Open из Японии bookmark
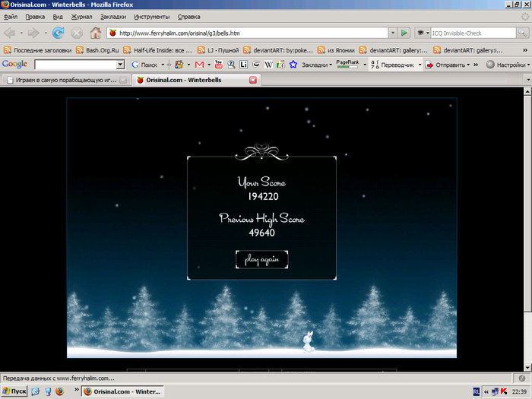This screenshot has width=532, height=399. pos(336,50)
